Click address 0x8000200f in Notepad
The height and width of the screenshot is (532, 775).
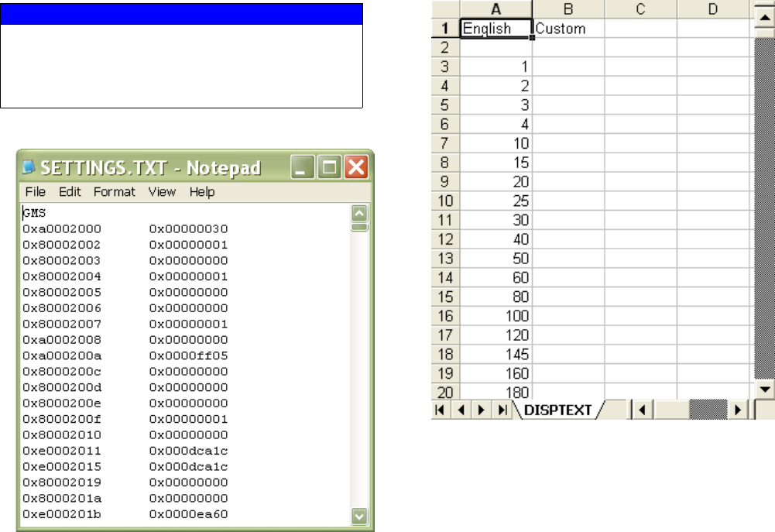tap(62, 419)
